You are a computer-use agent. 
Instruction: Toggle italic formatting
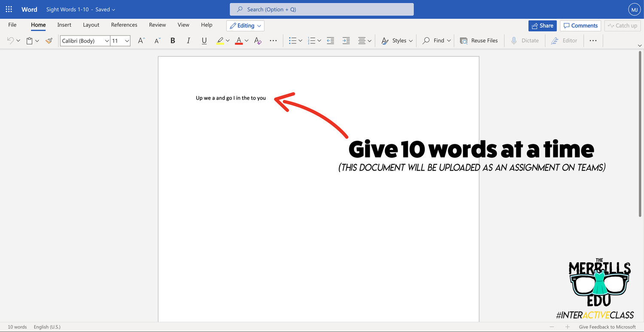[x=188, y=40]
